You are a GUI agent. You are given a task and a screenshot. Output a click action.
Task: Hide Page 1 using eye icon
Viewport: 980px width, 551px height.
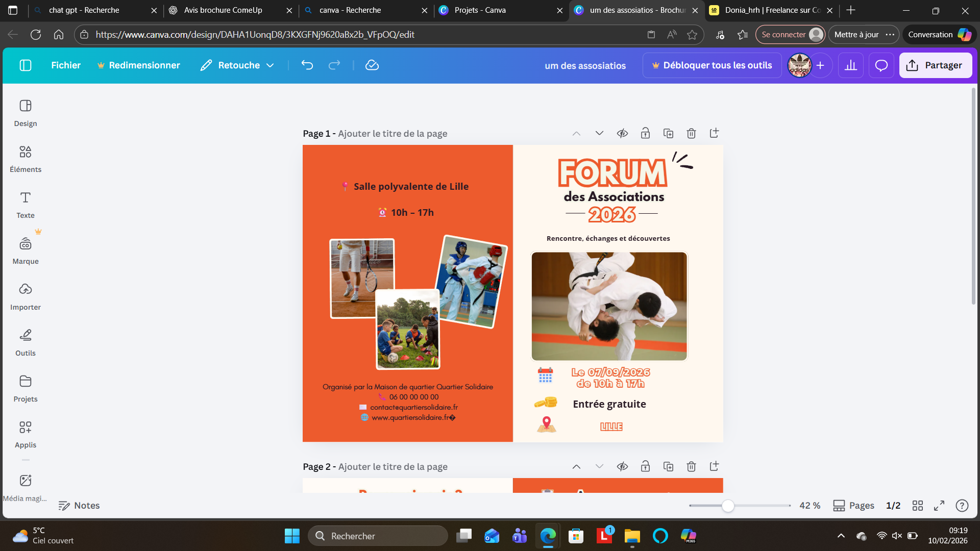pyautogui.click(x=622, y=134)
